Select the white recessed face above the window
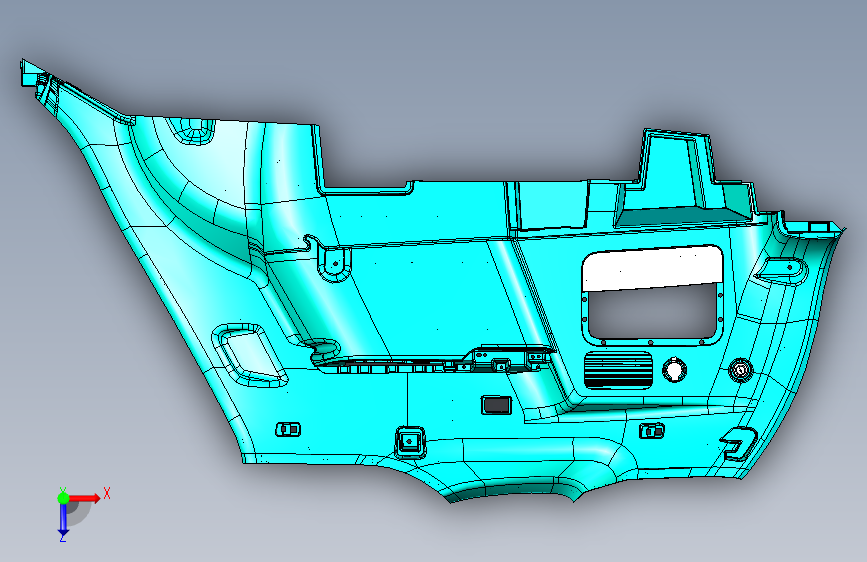This screenshot has height=562, width=867. point(652,269)
